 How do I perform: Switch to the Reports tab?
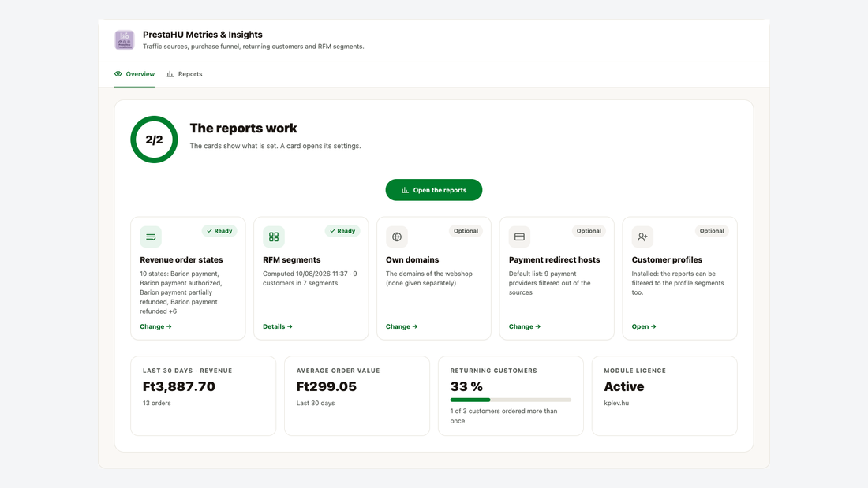pyautogui.click(x=185, y=73)
